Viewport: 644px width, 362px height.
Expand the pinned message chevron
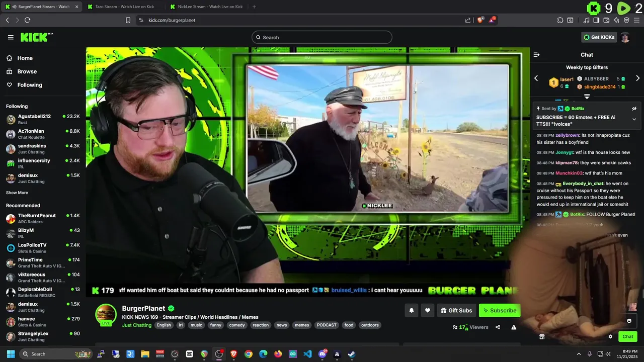pyautogui.click(x=634, y=119)
